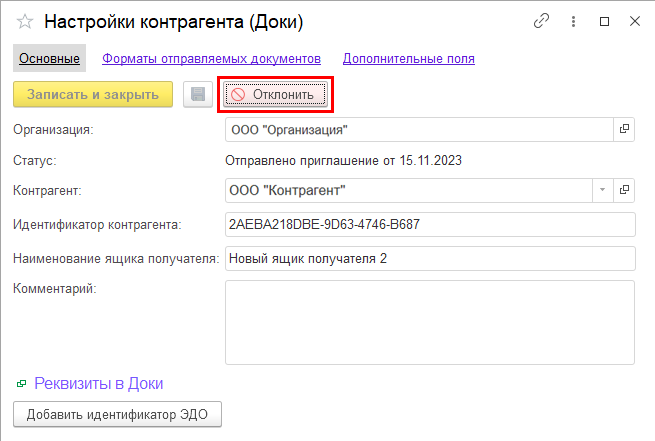Maximize the Настройки контрагента window

pyautogui.click(x=604, y=21)
